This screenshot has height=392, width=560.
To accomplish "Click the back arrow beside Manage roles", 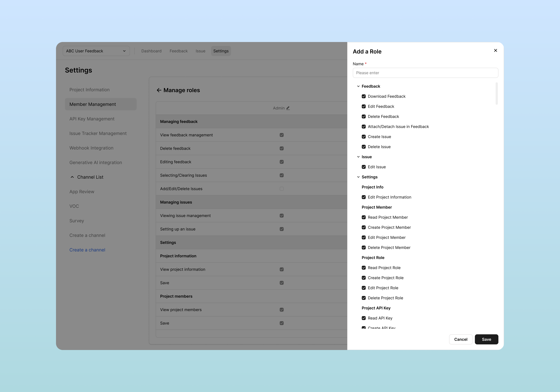I will [159, 90].
